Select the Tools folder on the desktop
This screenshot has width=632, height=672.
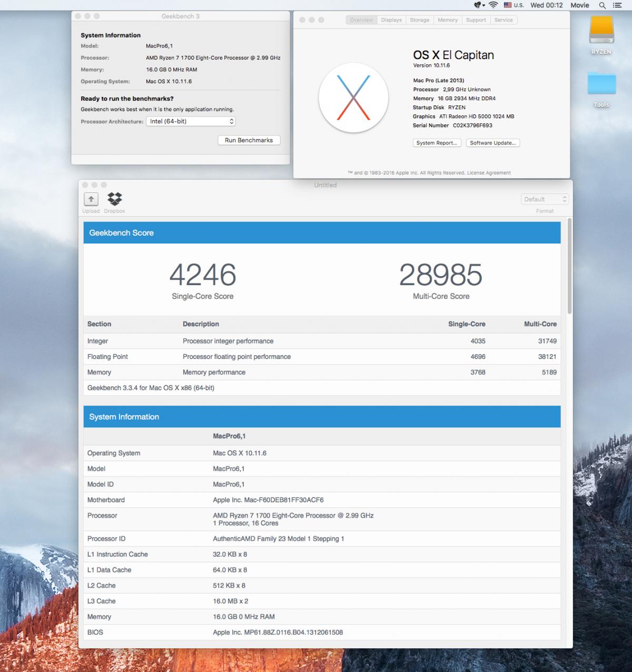pos(601,84)
